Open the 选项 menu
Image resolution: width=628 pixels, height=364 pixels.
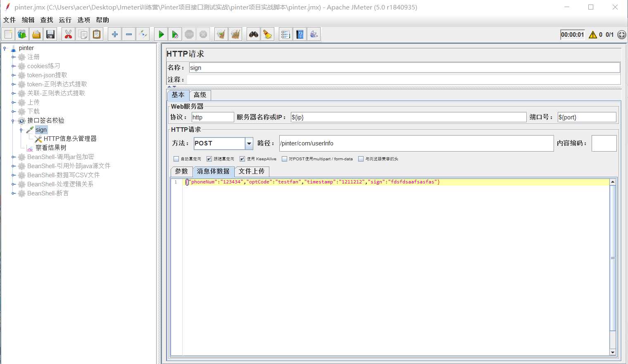coord(84,20)
